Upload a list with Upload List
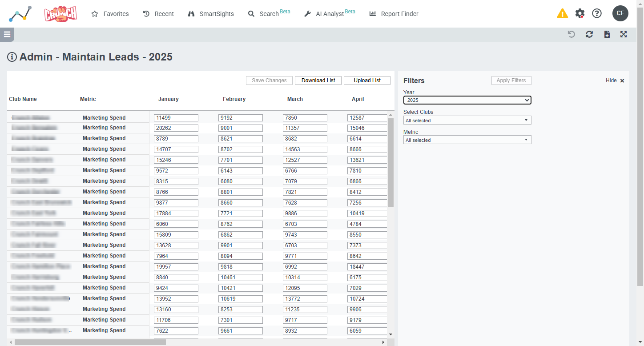The image size is (644, 346). coord(367,80)
